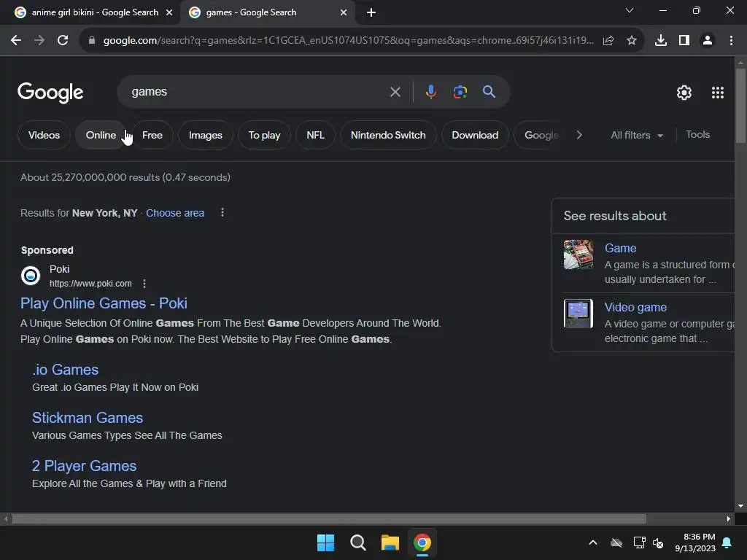
Task: Open location results three-dot options
Action: (222, 212)
